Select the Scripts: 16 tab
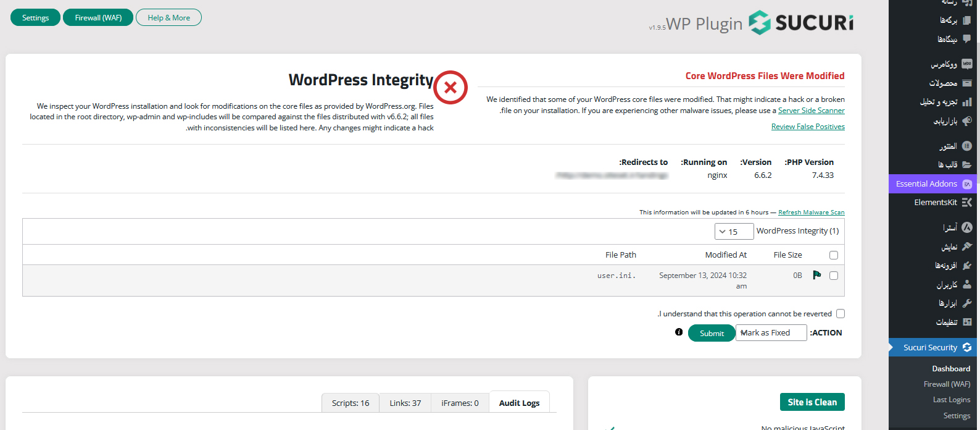This screenshot has height=430, width=980. tap(351, 403)
